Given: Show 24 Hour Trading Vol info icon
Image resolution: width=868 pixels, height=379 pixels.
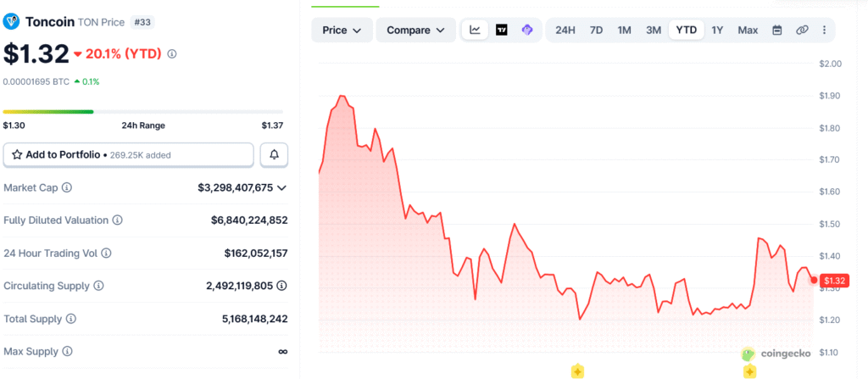Looking at the screenshot, I should pos(106,254).
